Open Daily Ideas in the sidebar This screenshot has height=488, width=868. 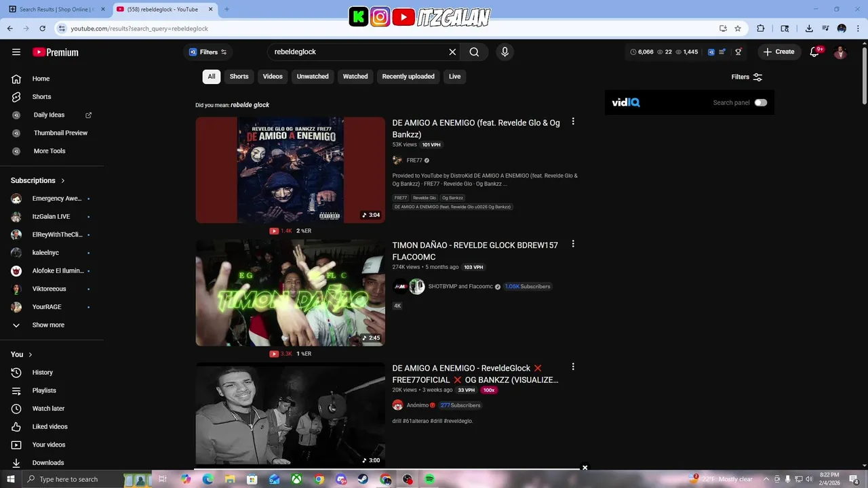coord(52,115)
